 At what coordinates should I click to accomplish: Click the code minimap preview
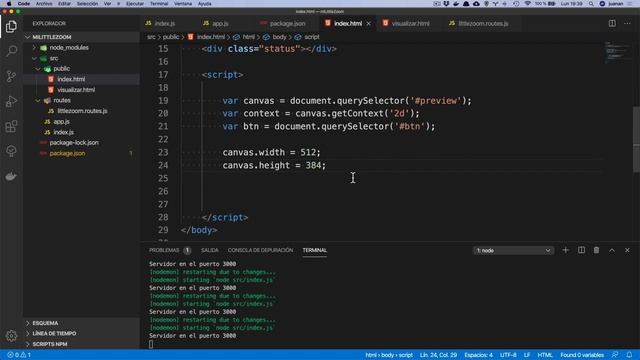click(618, 52)
